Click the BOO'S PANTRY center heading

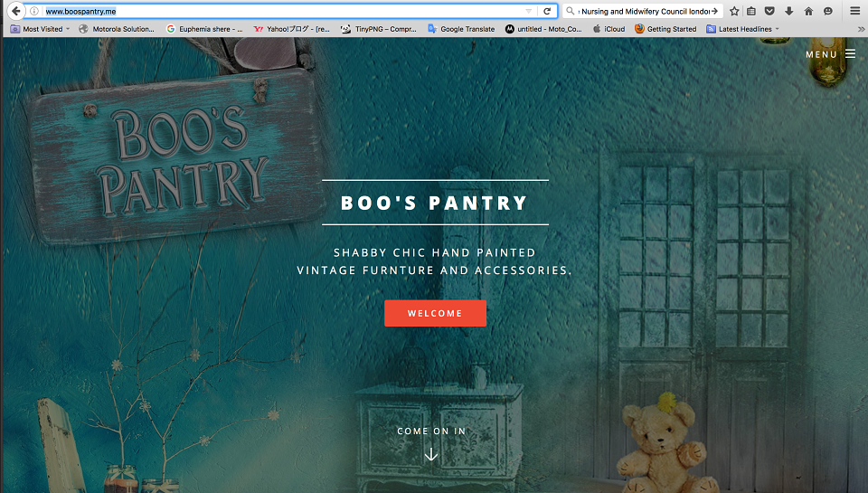click(435, 203)
